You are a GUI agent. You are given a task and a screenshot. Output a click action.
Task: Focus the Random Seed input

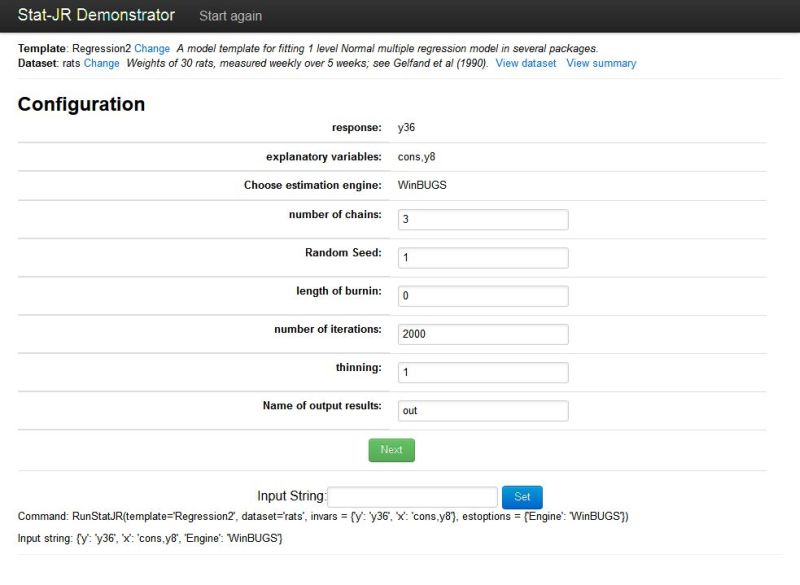coord(483,258)
